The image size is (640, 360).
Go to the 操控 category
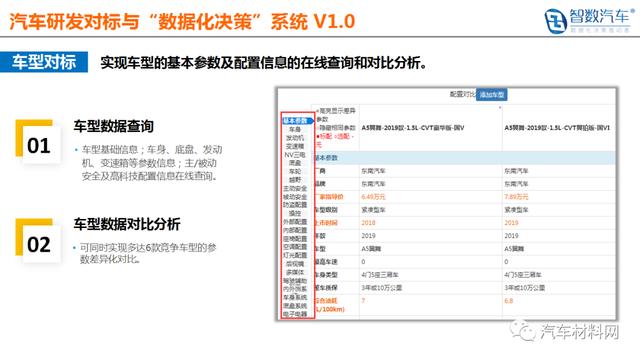(x=295, y=213)
